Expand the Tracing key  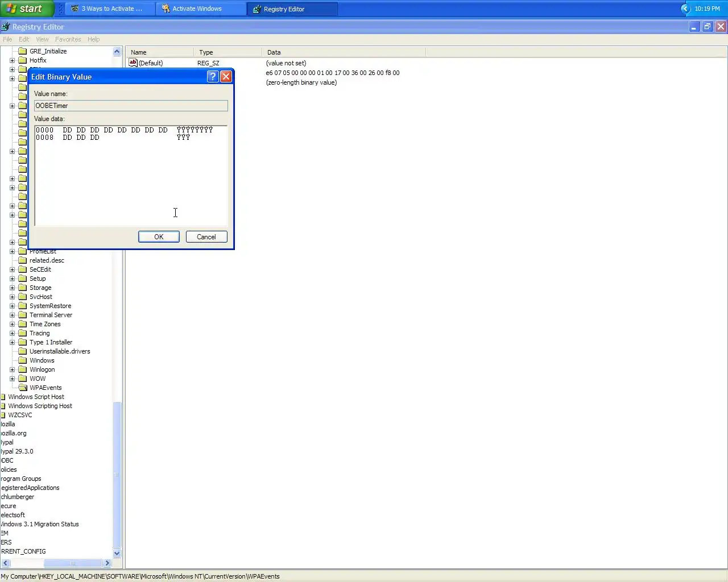pyautogui.click(x=12, y=333)
